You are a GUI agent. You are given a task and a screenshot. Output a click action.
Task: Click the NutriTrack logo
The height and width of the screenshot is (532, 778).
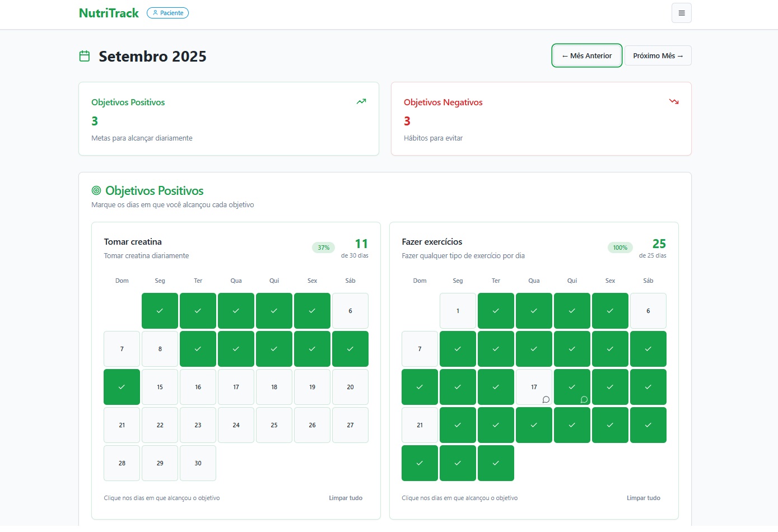109,13
